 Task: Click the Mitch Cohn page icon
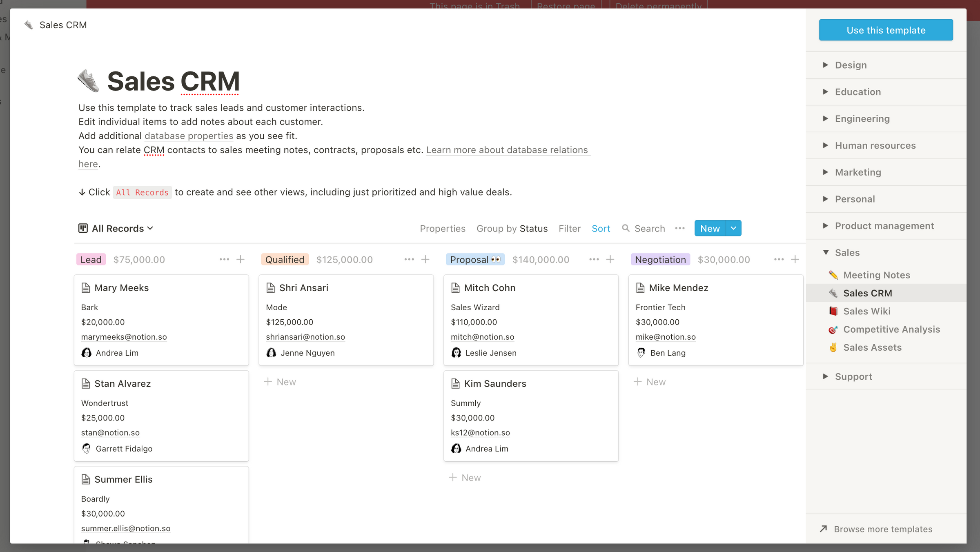click(x=455, y=288)
